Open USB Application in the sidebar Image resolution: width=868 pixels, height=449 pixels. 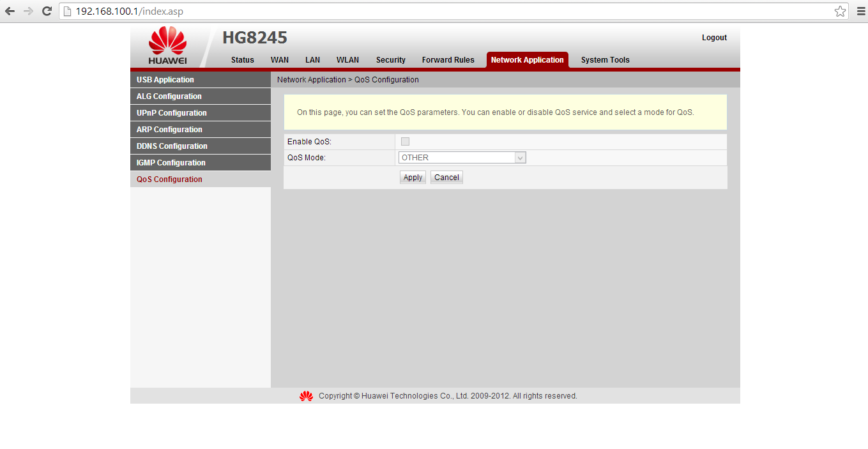[201, 80]
